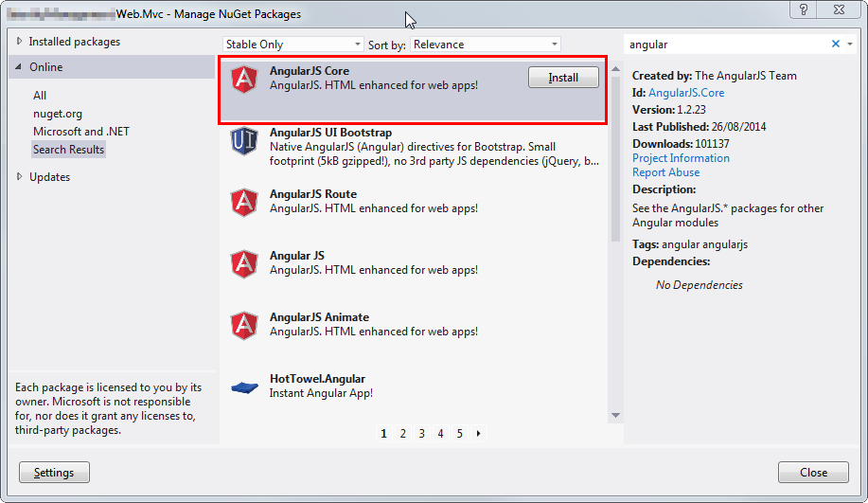This screenshot has width=868, height=503.
Task: Click the package list scrollbar down arrow
Action: 615,416
